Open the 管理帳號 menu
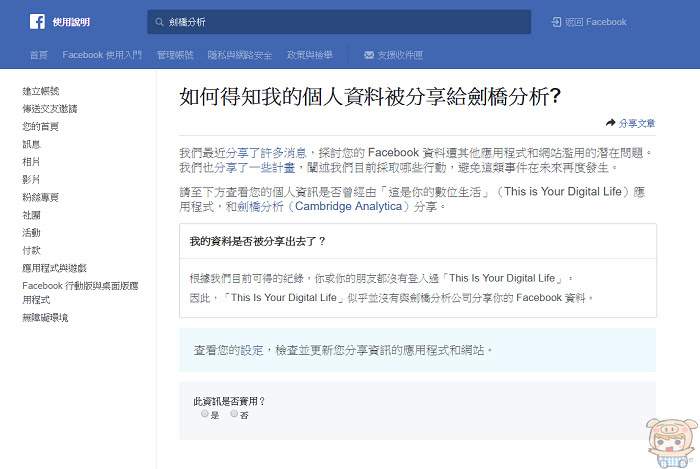Image resolution: width=700 pixels, height=469 pixels. click(x=175, y=55)
